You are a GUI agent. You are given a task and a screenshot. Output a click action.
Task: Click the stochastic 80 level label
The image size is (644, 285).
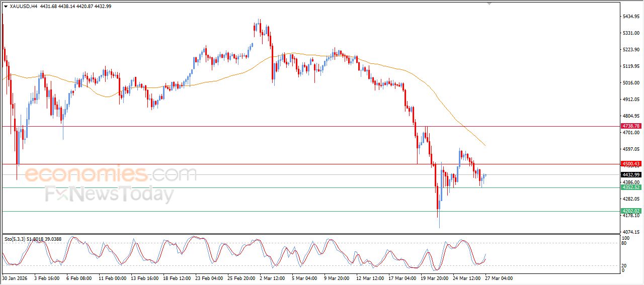pos(625,244)
